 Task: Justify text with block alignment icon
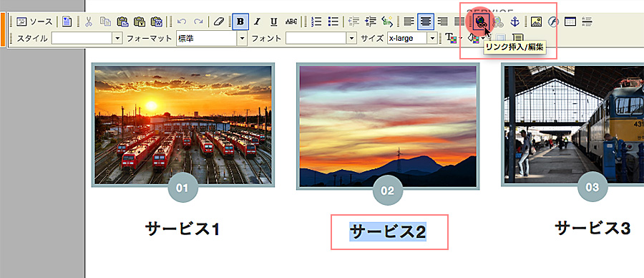click(x=459, y=21)
